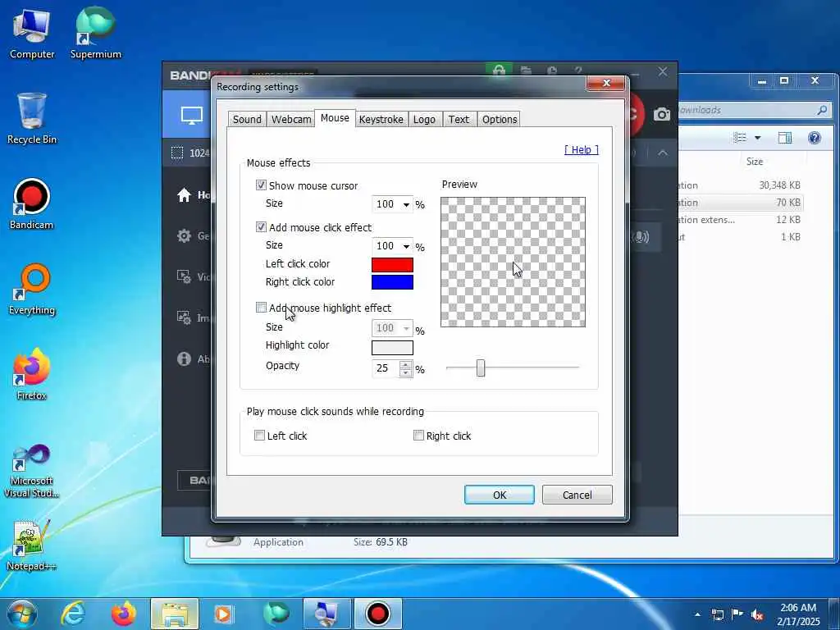
Task: Switch to the Text tab
Action: [x=459, y=120]
